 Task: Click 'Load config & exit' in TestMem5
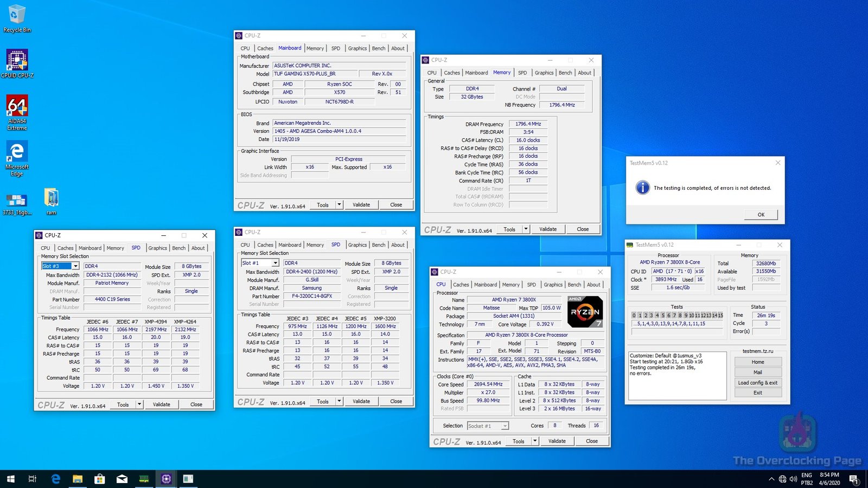(x=757, y=383)
